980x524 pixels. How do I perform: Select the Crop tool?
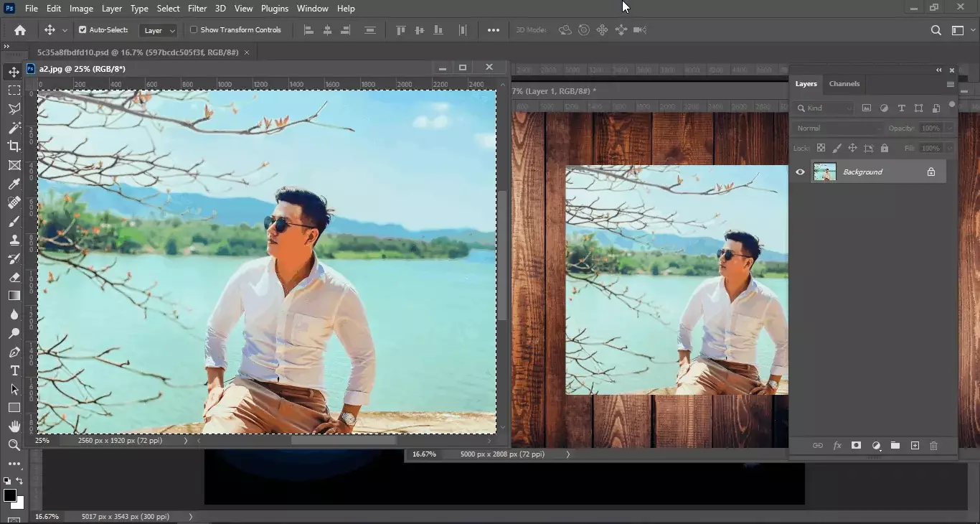coord(14,146)
